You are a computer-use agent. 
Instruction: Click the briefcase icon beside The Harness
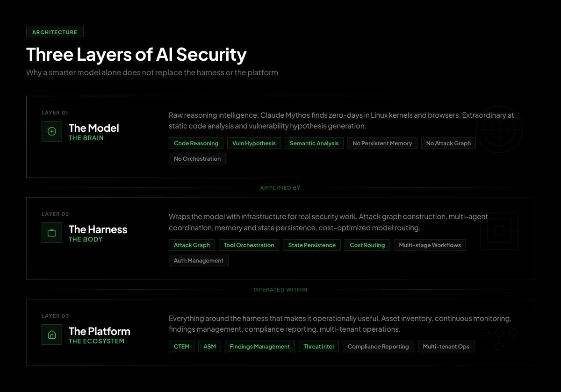(52, 233)
